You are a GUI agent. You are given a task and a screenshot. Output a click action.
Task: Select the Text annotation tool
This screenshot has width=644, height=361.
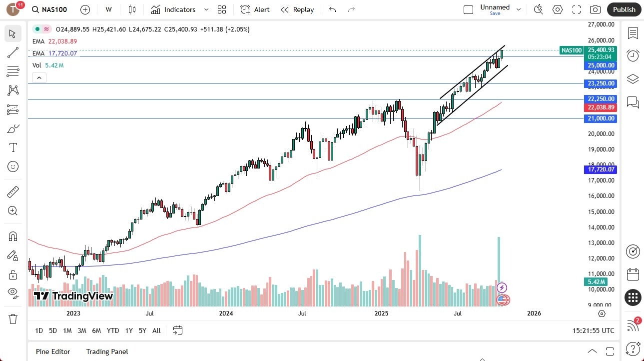pos(13,147)
